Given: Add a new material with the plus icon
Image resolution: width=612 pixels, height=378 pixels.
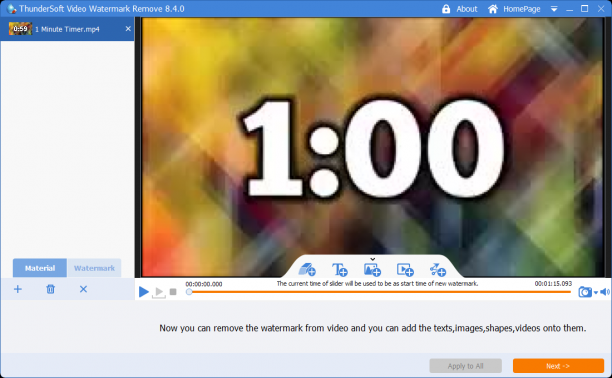Looking at the screenshot, I should (x=18, y=289).
